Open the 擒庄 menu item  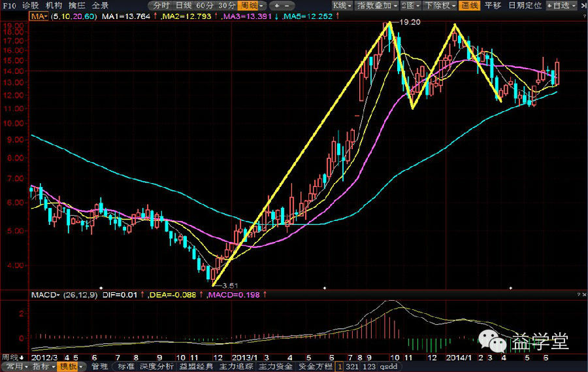(x=77, y=5)
